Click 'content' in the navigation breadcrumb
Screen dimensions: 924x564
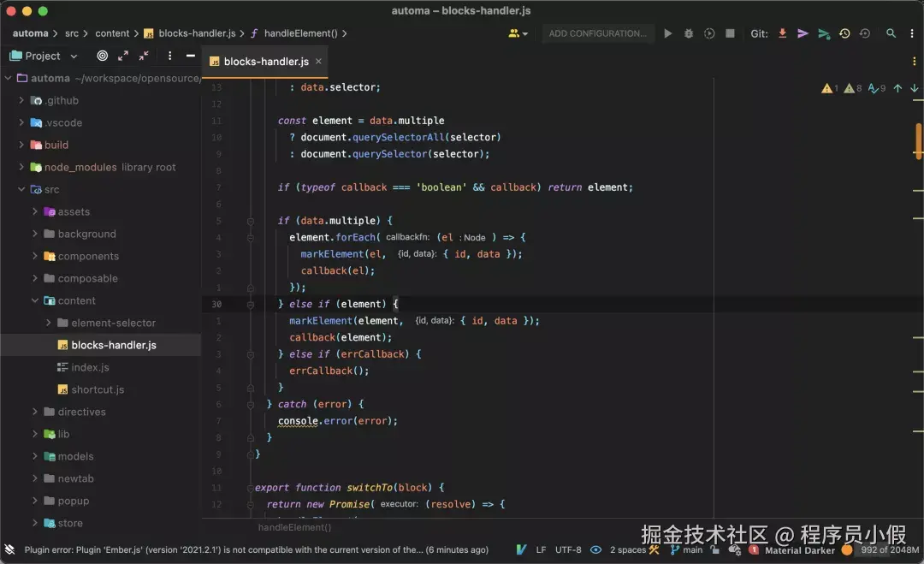click(x=112, y=33)
